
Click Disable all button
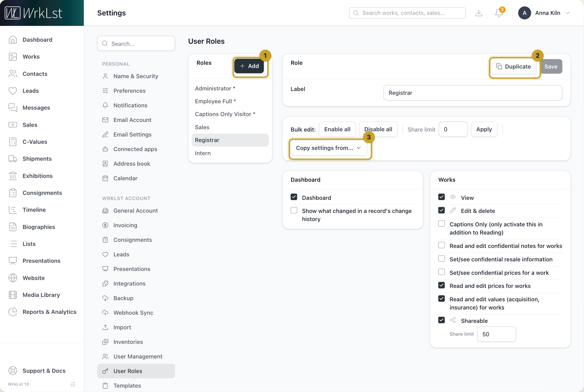click(378, 129)
